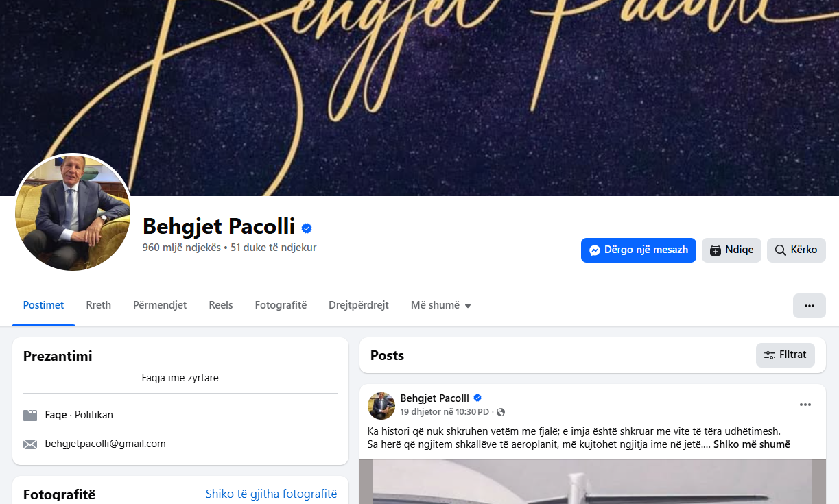Click the globe audience icon on the post
Viewport: 839px width, 504px height.
tap(501, 412)
